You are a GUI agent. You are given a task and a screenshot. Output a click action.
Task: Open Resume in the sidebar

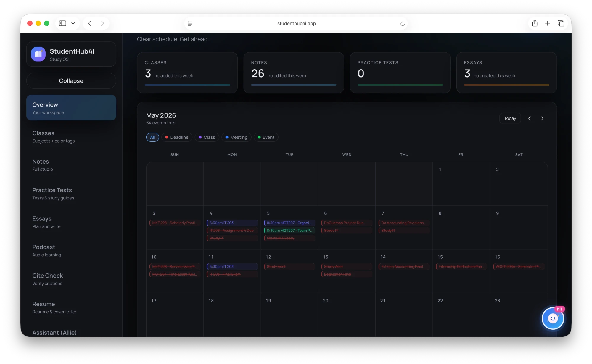coord(71,307)
